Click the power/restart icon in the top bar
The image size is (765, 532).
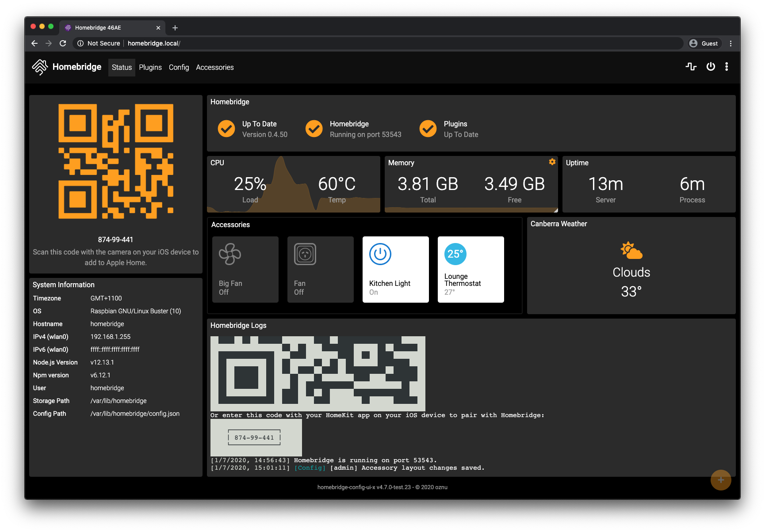710,67
